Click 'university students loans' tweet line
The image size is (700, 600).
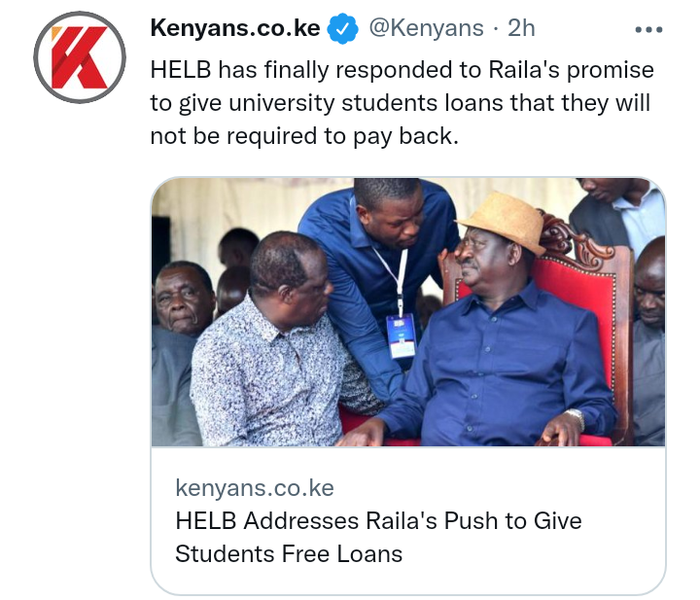400,103
